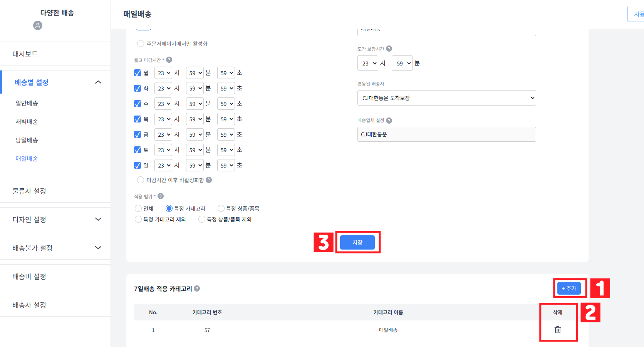Click help icon beside 도착 보장시간
This screenshot has width=644, height=347.
pyautogui.click(x=389, y=49)
